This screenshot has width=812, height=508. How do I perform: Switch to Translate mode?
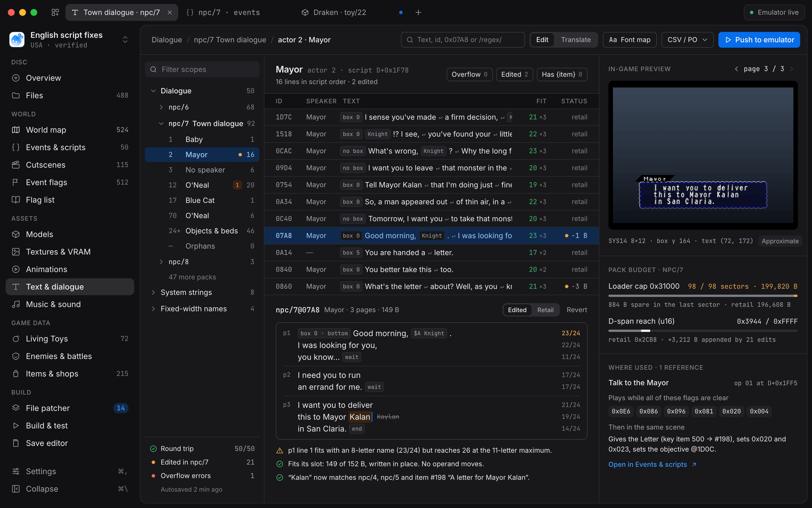pos(576,40)
